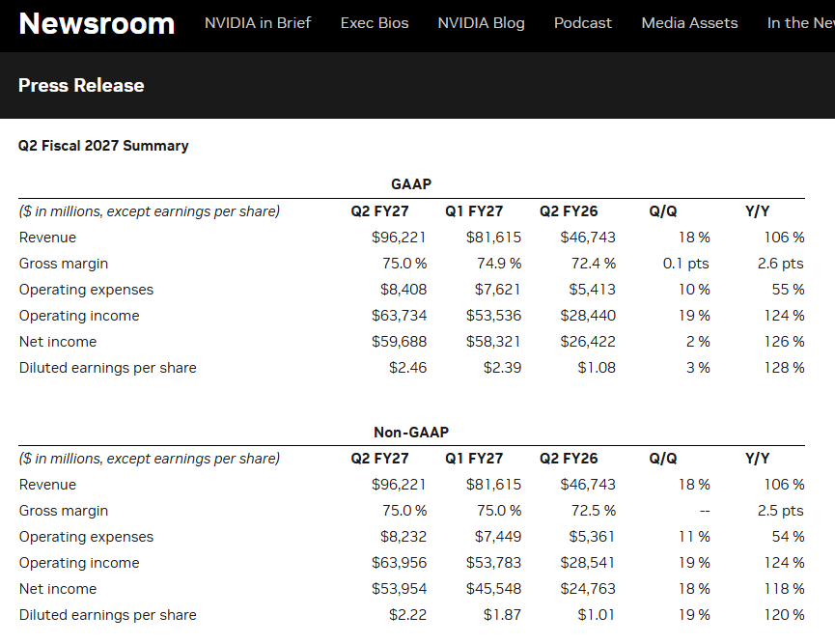Select Non-GAAP diluted EPS $1.87
Image resolution: width=835 pixels, height=644 pixels.
tap(502, 615)
